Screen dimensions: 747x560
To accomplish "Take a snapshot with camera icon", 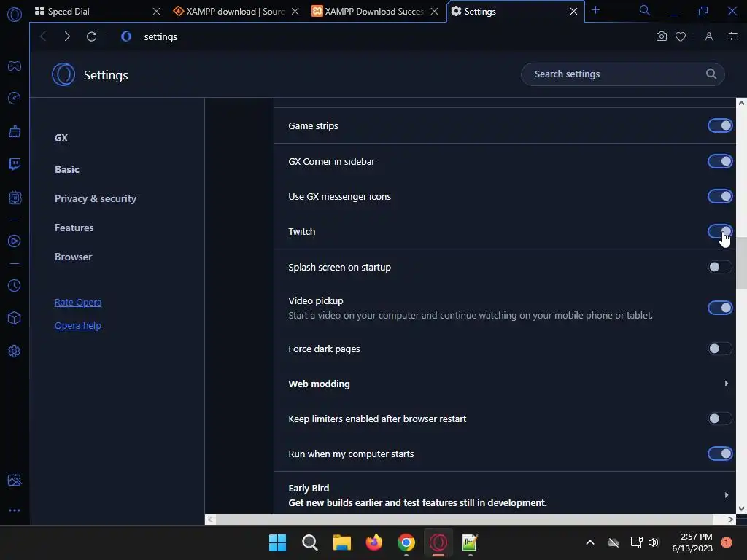I will (x=661, y=36).
